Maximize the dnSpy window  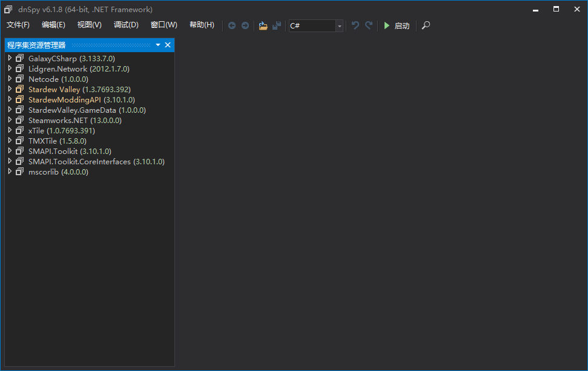point(556,9)
